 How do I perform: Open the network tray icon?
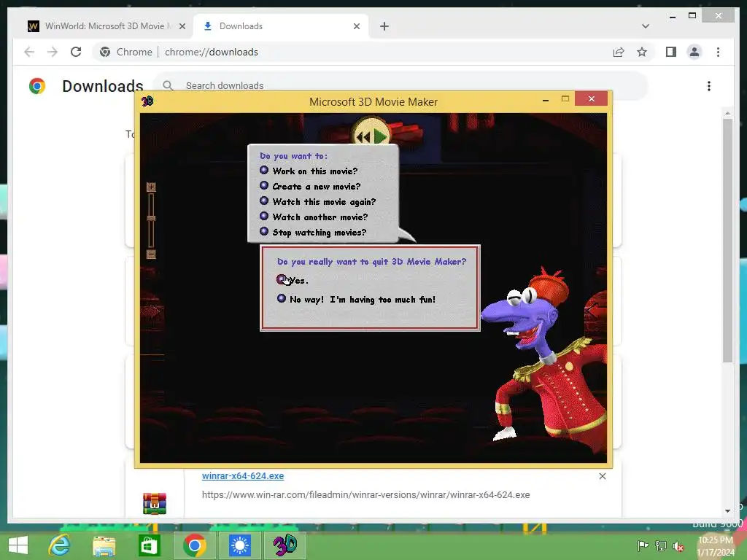[661, 545]
